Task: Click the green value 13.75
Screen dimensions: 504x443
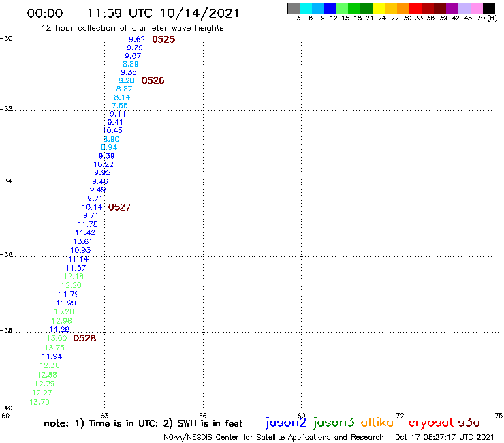Action: click(x=54, y=348)
